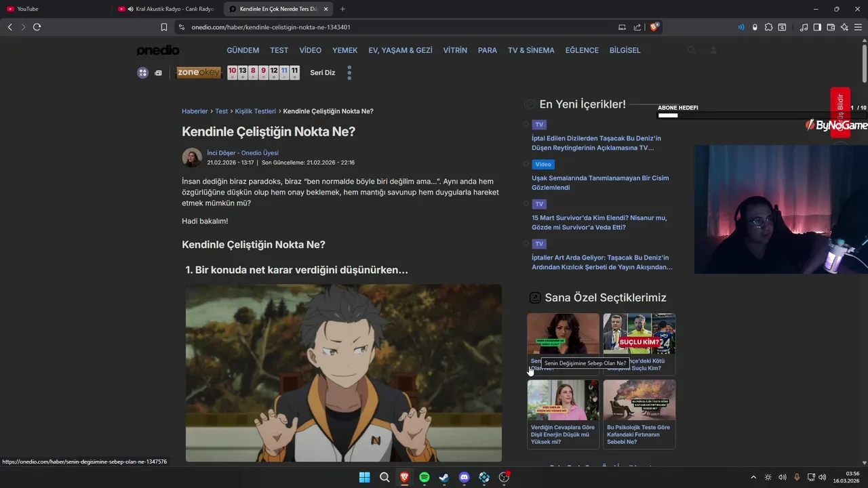Viewport: 868px width, 488px height.
Task: Close the Kendinle En Çok Nerede tab
Action: pyautogui.click(x=326, y=9)
